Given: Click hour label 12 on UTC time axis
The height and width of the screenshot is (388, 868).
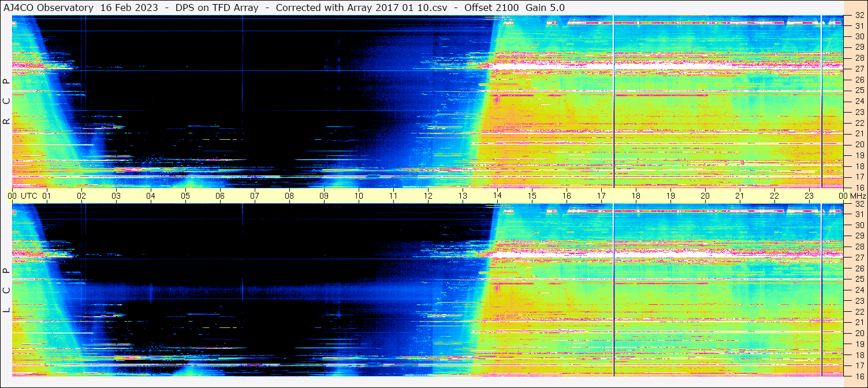Looking at the screenshot, I should pyautogui.click(x=428, y=196).
